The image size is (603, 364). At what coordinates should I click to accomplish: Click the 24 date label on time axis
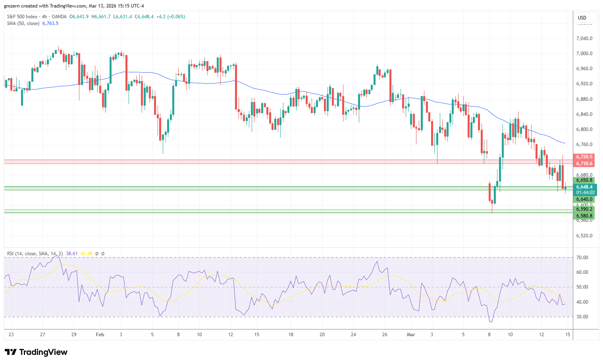353,335
